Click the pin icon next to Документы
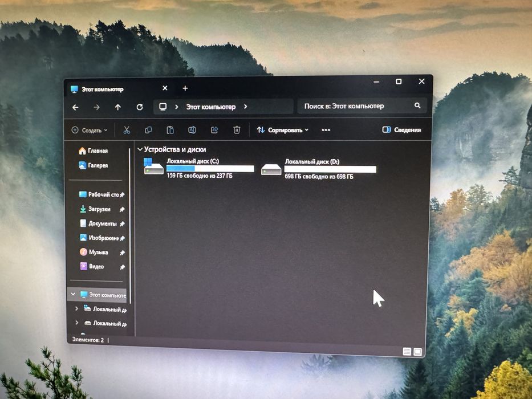Viewport: 532px width, 399px height. point(122,224)
